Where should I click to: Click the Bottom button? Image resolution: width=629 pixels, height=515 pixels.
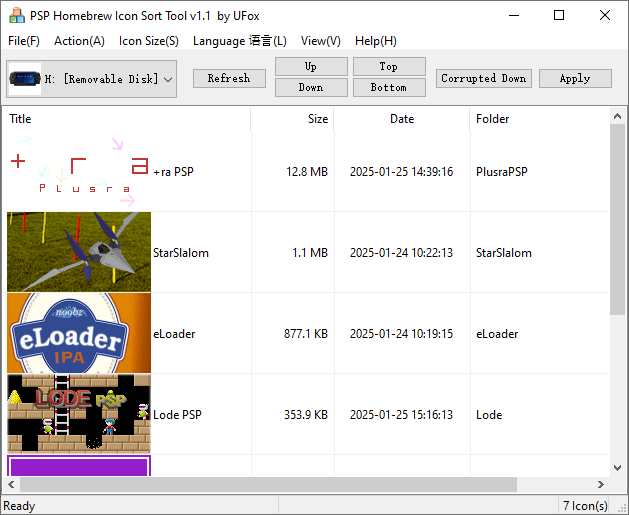389,88
